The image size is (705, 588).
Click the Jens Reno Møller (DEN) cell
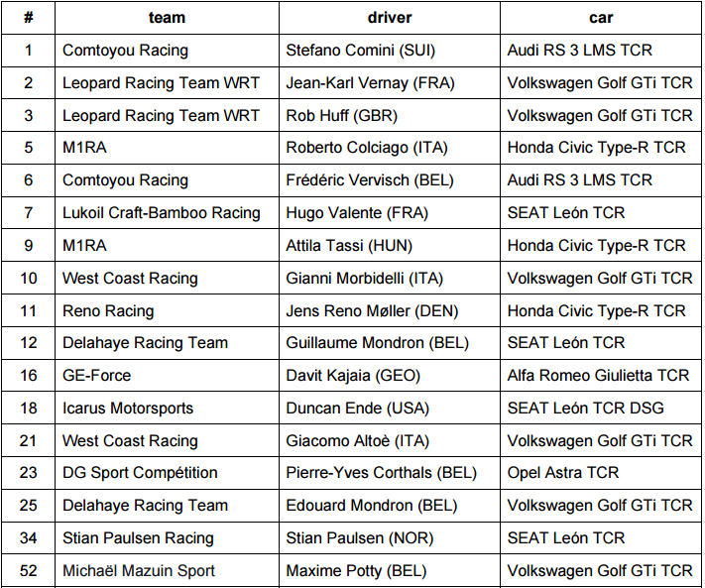[x=390, y=310]
